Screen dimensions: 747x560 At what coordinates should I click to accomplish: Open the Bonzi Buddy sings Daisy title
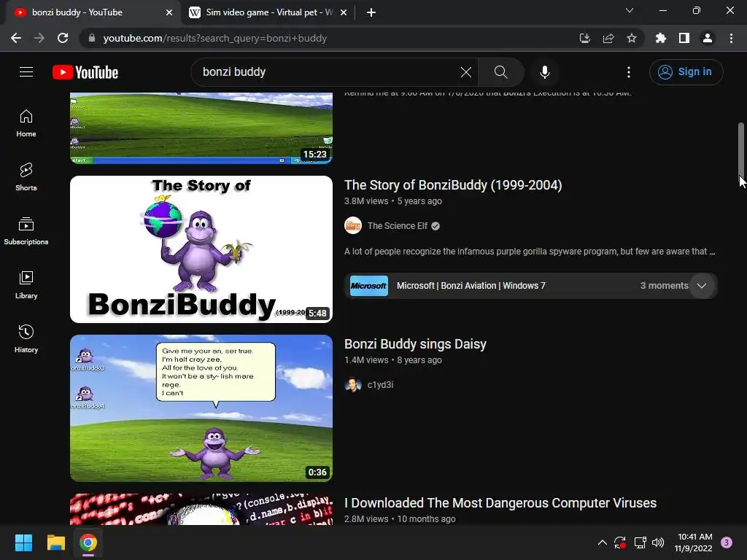415,344
